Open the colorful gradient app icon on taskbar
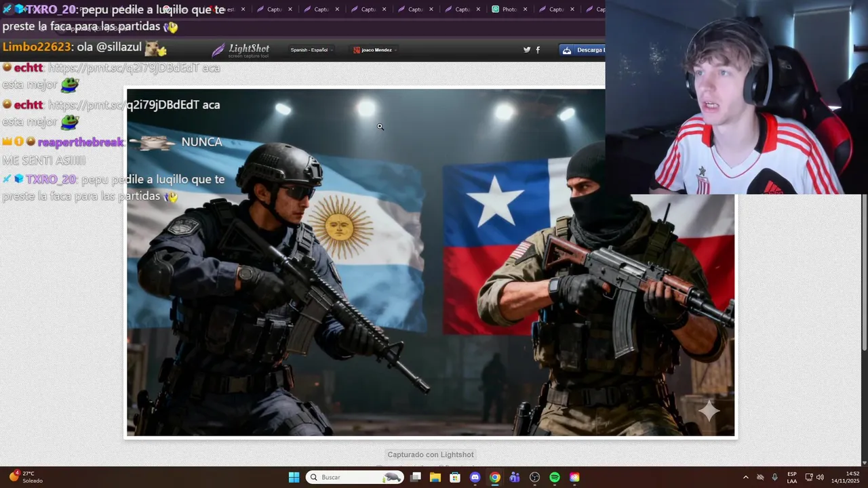The width and height of the screenshot is (868, 488). point(574,477)
